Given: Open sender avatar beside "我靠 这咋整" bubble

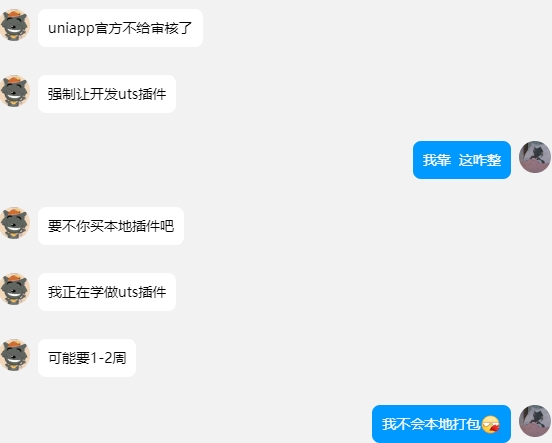Looking at the screenshot, I should [x=535, y=157].
